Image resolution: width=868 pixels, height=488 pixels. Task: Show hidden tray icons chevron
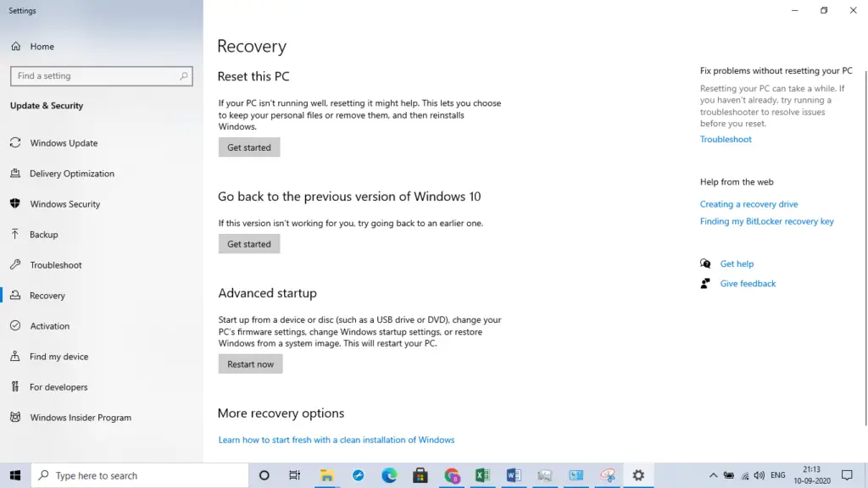(x=713, y=475)
